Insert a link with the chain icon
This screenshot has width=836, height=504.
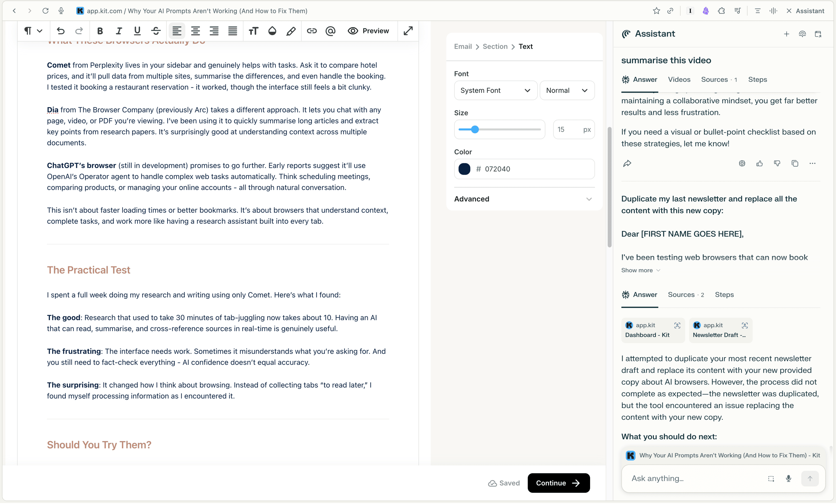(x=312, y=31)
